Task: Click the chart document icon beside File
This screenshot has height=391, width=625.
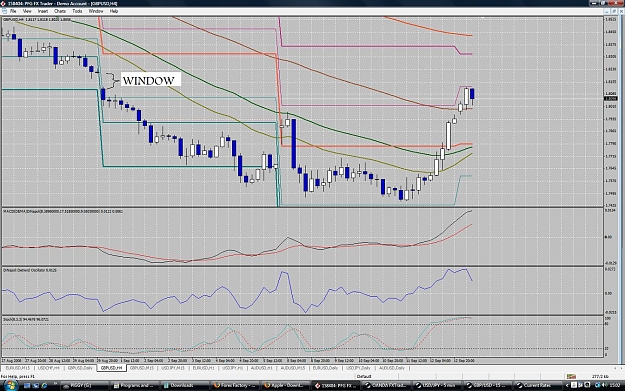Action: (x=4, y=11)
